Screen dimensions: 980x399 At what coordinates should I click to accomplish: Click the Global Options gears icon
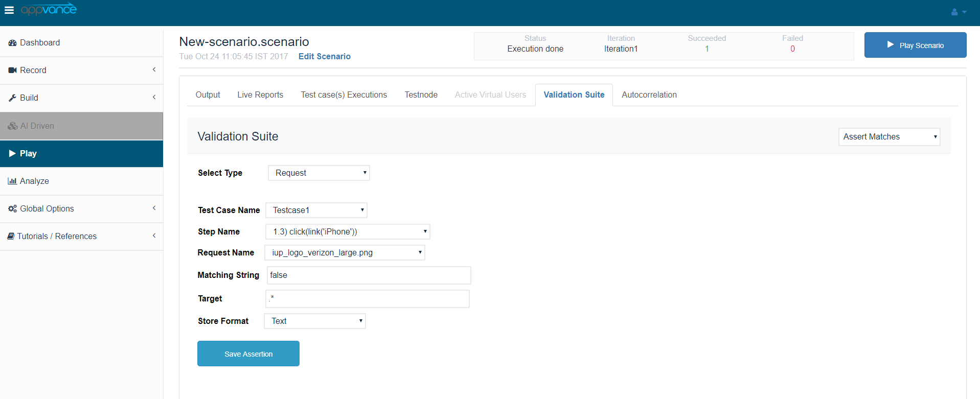(12, 209)
